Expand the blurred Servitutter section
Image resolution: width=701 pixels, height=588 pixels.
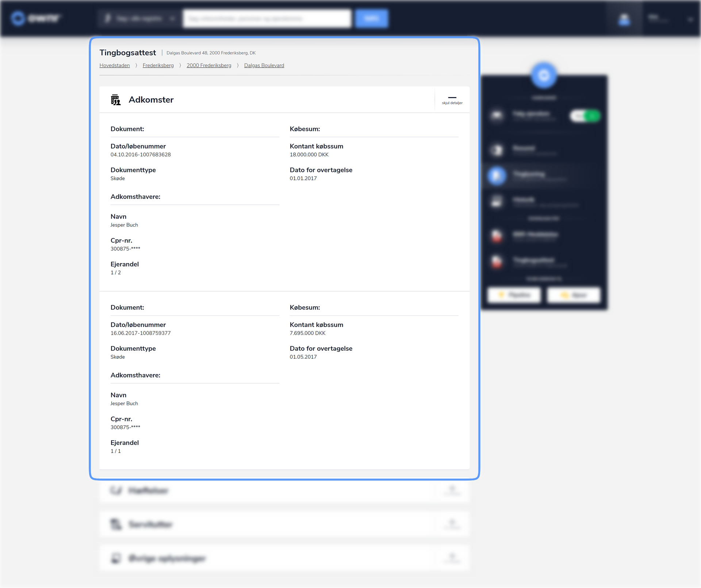click(x=452, y=524)
